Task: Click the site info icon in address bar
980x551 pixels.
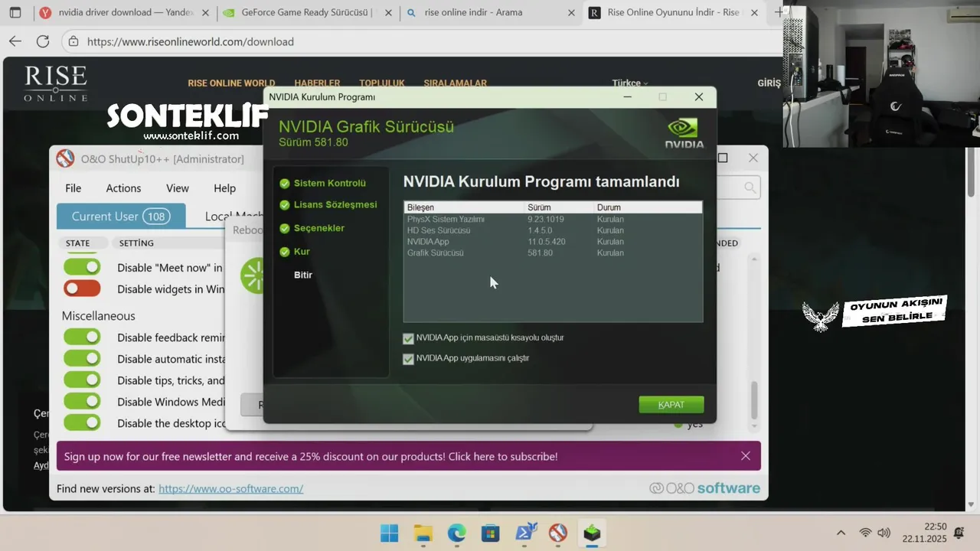Action: tap(73, 42)
